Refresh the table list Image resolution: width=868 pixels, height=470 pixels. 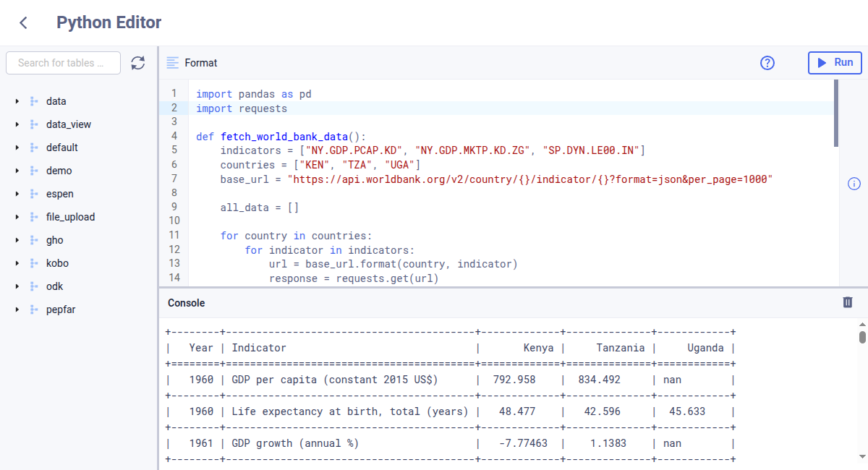tap(137, 63)
